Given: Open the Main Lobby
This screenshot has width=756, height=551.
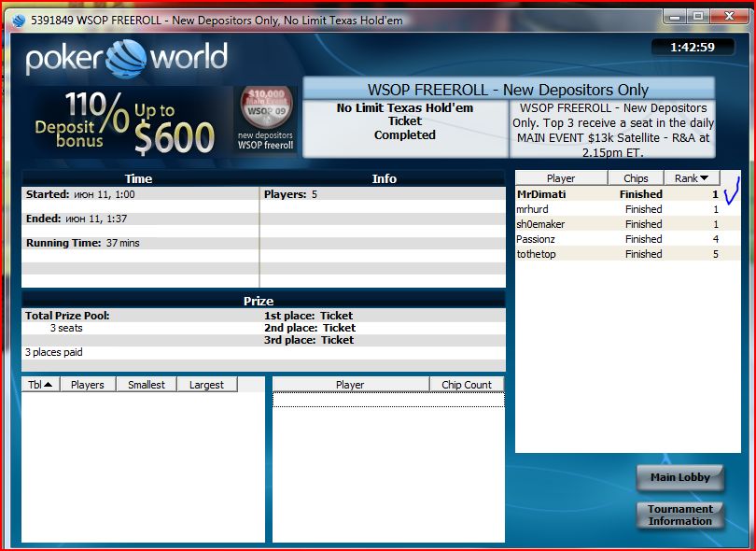Looking at the screenshot, I should click(x=679, y=477).
